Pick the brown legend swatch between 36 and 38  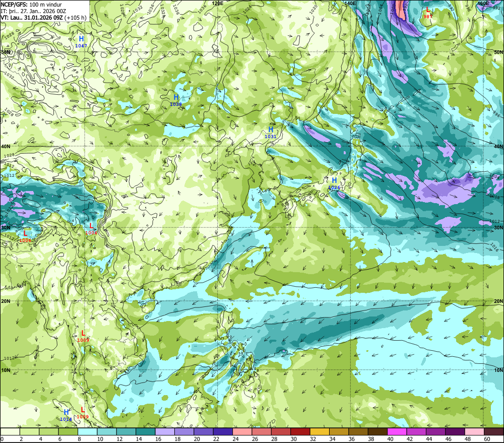click(358, 432)
